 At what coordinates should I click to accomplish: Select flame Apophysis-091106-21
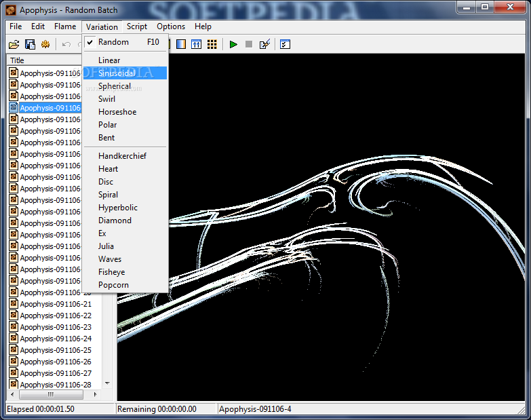(56, 304)
